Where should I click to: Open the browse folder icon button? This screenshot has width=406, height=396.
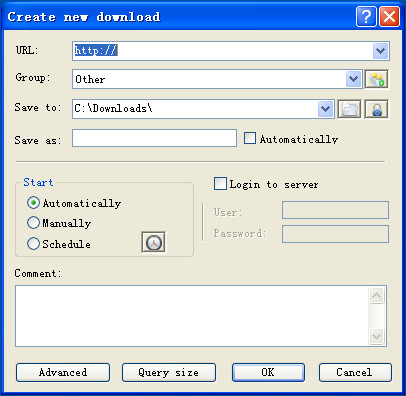click(x=349, y=109)
